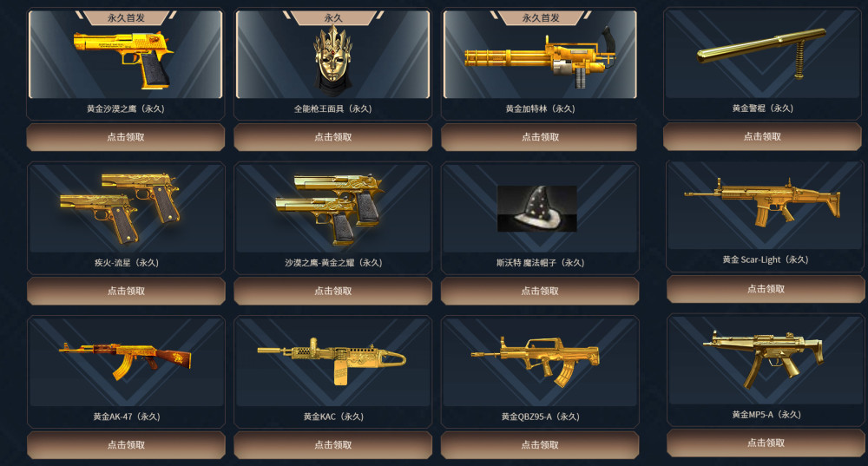
Task: Select the golden KAC machine gun image
Action: pos(332,361)
